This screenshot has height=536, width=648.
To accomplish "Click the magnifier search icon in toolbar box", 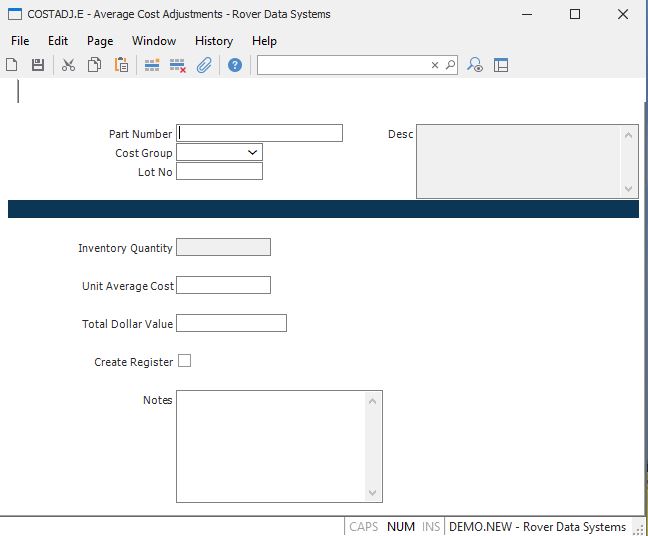I will click(x=450, y=65).
